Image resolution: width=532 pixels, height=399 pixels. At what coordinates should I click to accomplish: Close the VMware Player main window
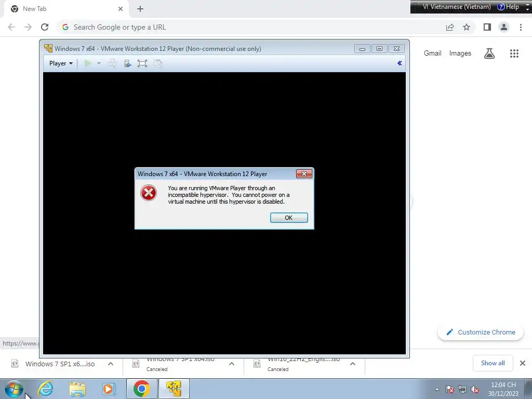coord(396,48)
